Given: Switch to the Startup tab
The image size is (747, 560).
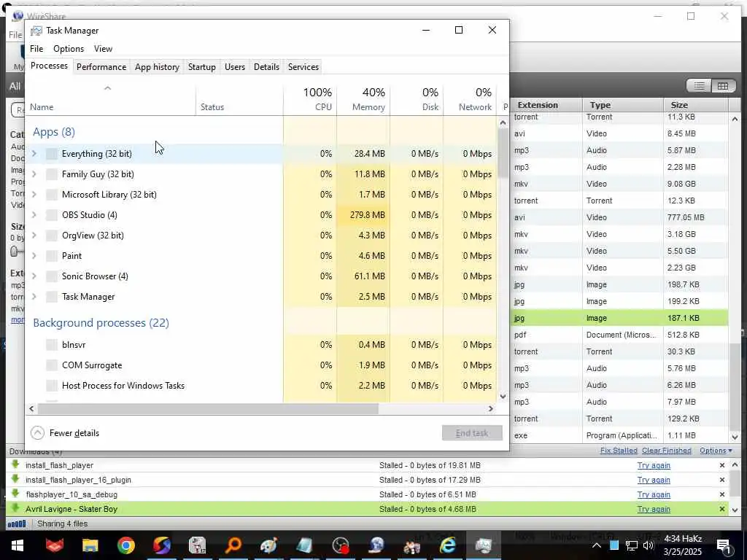Looking at the screenshot, I should (x=202, y=66).
